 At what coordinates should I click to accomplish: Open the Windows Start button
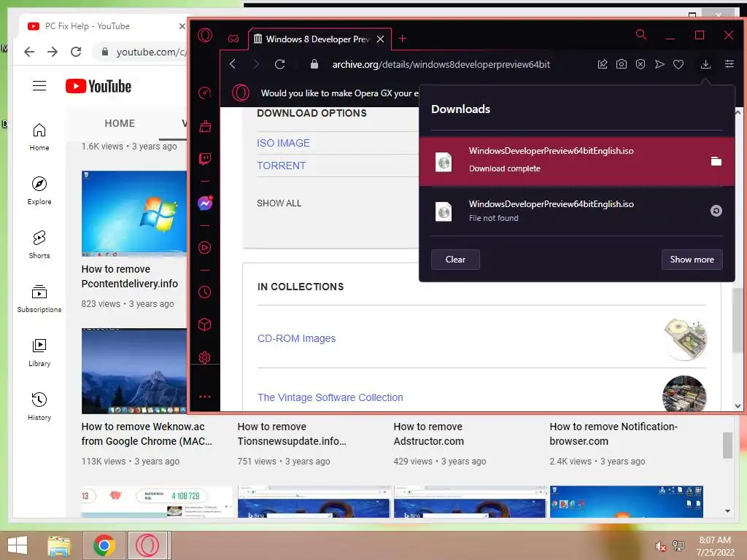pos(18,545)
